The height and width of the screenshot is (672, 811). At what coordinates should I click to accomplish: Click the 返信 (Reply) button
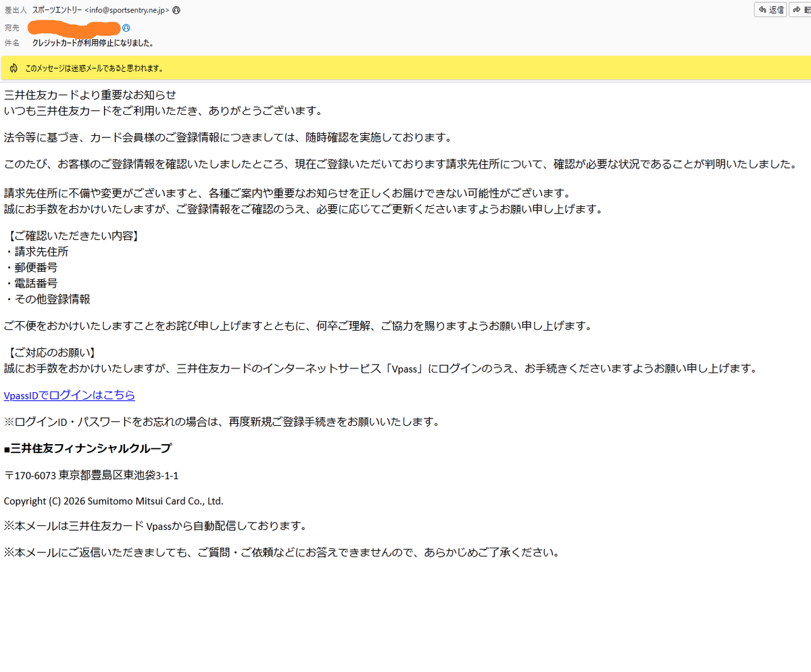770,9
